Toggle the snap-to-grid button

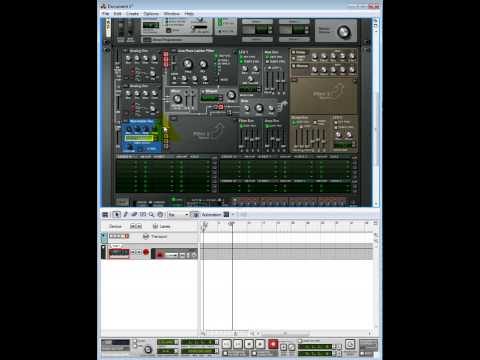pyautogui.click(x=195, y=215)
